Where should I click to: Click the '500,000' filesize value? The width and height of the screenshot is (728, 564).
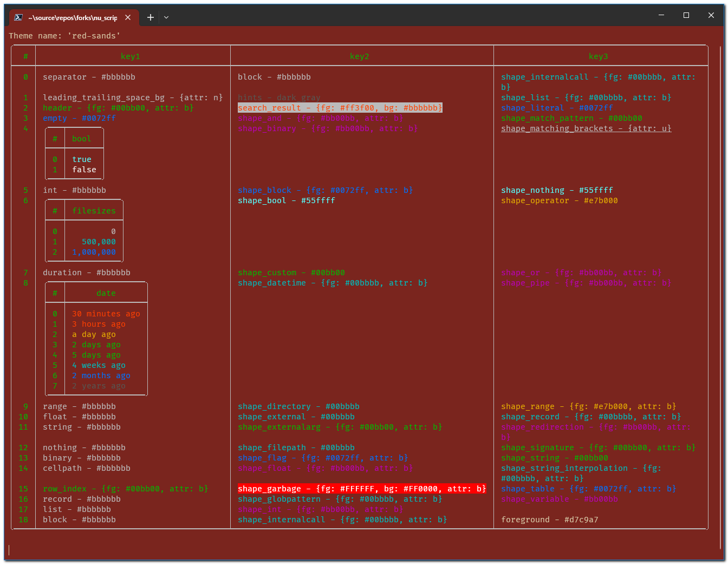click(x=99, y=242)
